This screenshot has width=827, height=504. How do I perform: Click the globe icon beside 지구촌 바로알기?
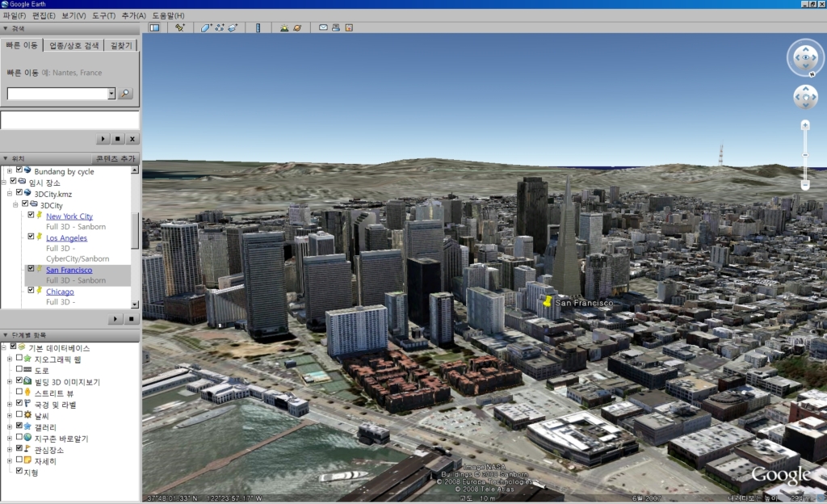click(x=27, y=438)
